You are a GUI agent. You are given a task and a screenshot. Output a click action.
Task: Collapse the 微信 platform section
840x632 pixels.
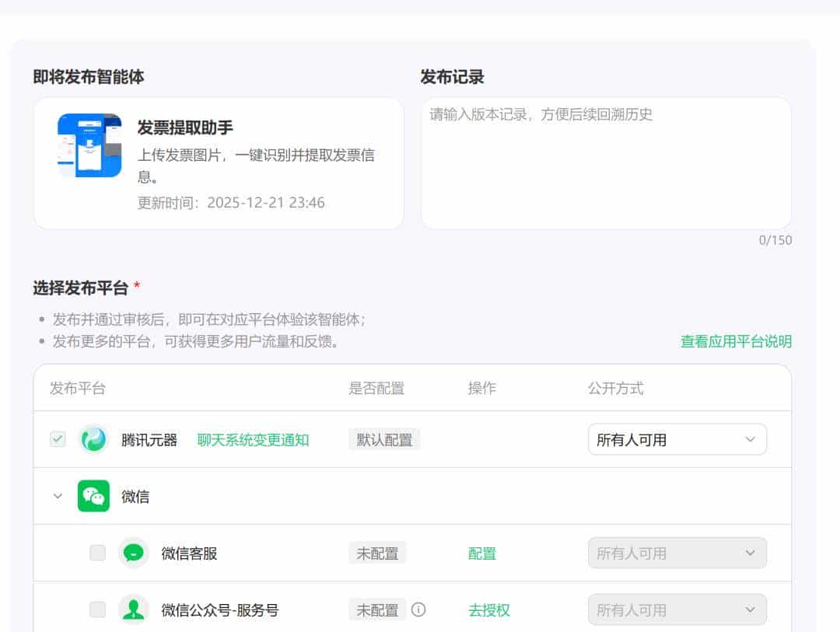coord(57,496)
